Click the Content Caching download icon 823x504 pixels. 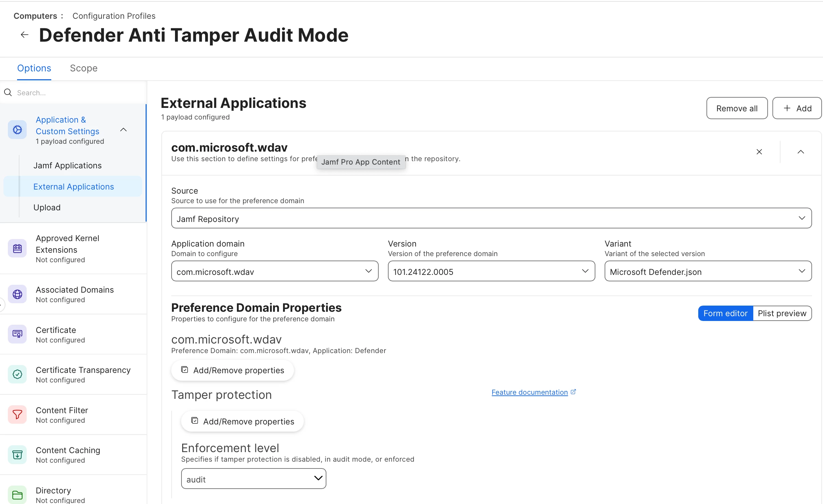pos(17,454)
